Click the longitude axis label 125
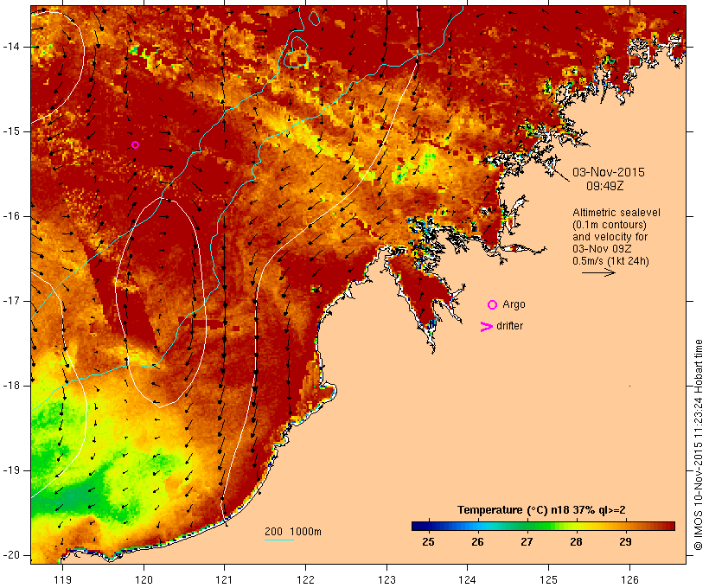709x588 pixels. [x=548, y=579]
